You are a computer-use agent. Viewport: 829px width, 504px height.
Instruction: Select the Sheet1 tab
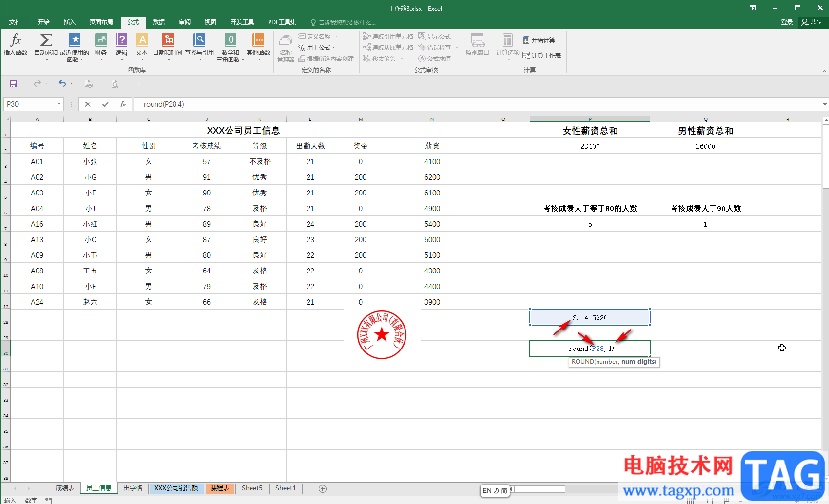pyautogui.click(x=286, y=488)
